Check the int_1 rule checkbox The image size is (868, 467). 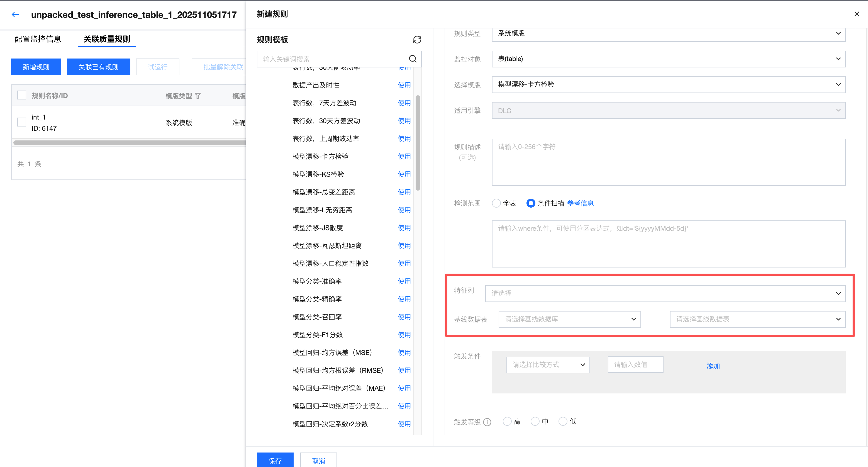22,122
